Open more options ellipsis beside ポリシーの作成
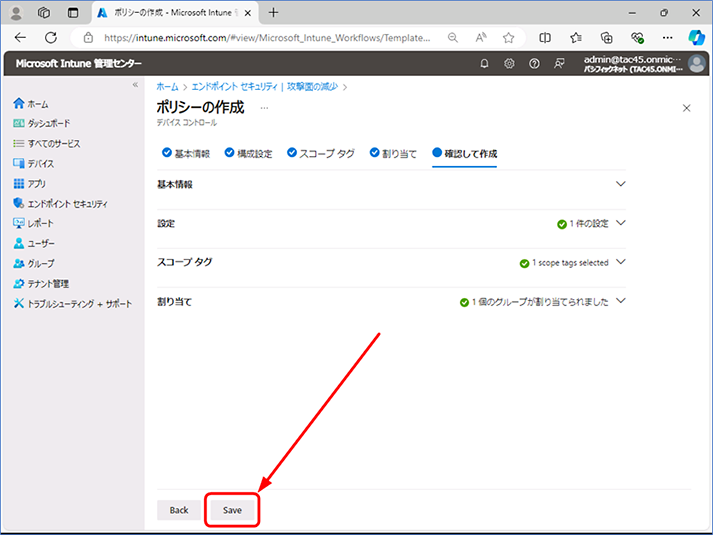Image resolution: width=713 pixels, height=535 pixels. tap(264, 108)
